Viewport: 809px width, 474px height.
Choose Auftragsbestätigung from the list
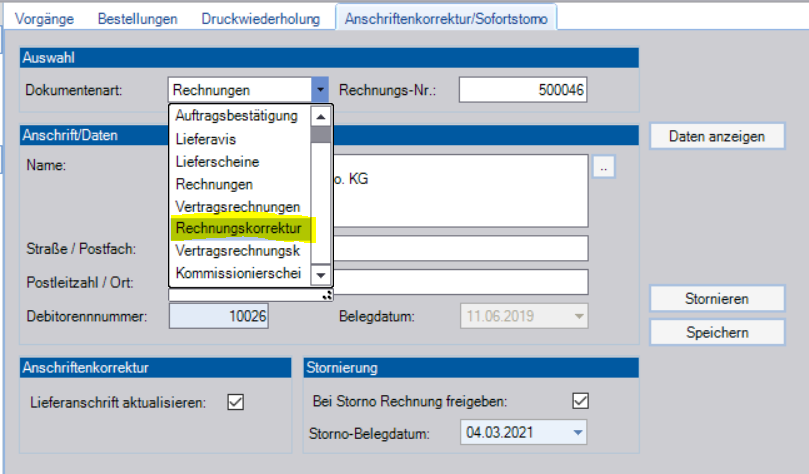click(x=238, y=116)
